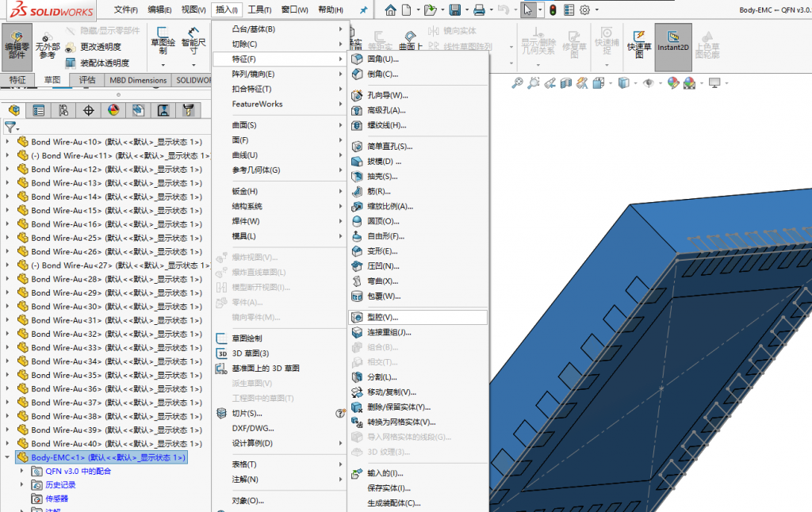812x512 pixels.
Task: Select Bond Wire-Au<25> in the tree
Action: [117, 238]
